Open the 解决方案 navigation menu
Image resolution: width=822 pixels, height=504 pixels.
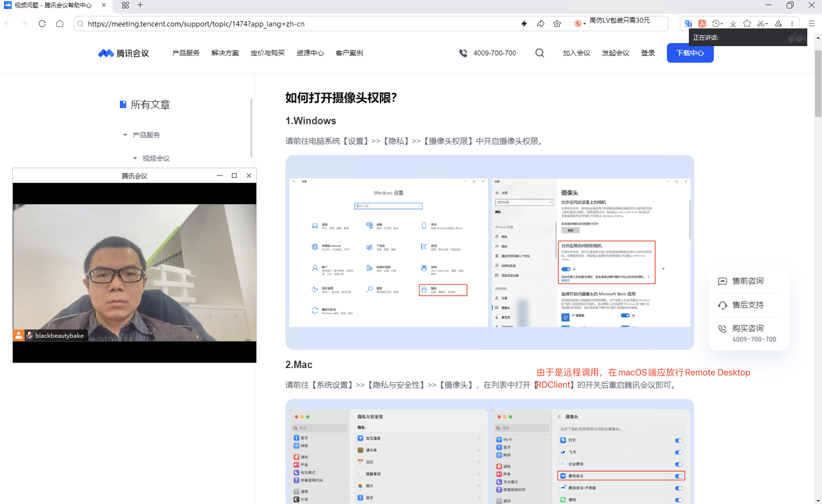point(225,53)
